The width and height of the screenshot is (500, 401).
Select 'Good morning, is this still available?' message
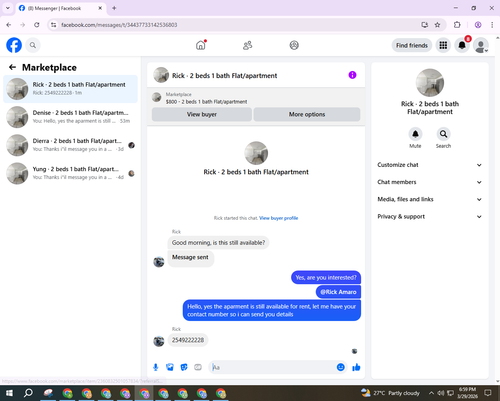pos(218,243)
